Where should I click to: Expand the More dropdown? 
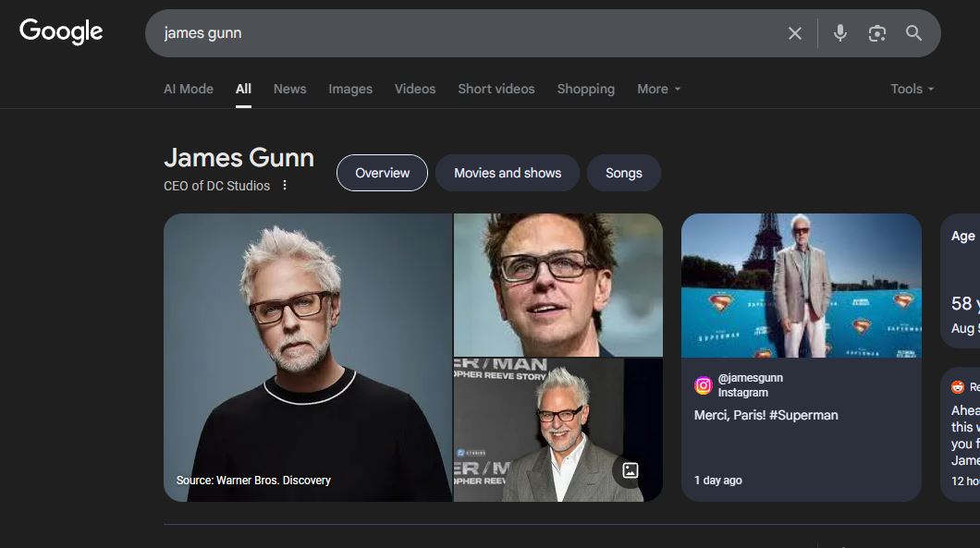tap(659, 89)
